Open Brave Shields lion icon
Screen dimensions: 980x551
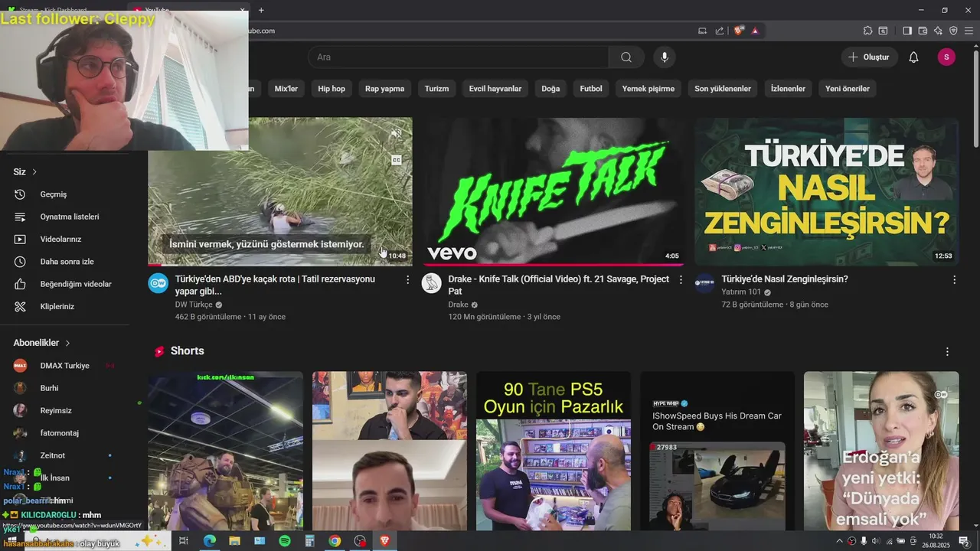tap(739, 31)
